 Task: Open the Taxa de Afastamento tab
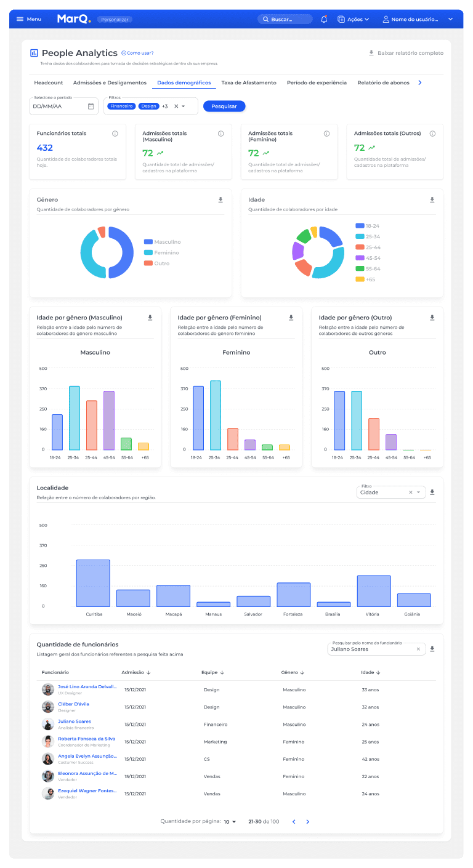click(249, 82)
